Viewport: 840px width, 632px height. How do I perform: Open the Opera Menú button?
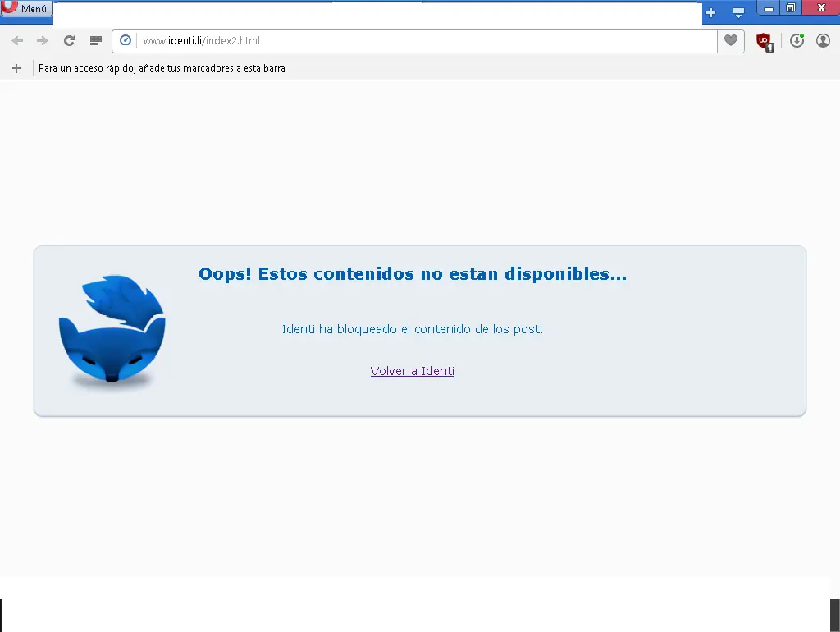click(26, 8)
